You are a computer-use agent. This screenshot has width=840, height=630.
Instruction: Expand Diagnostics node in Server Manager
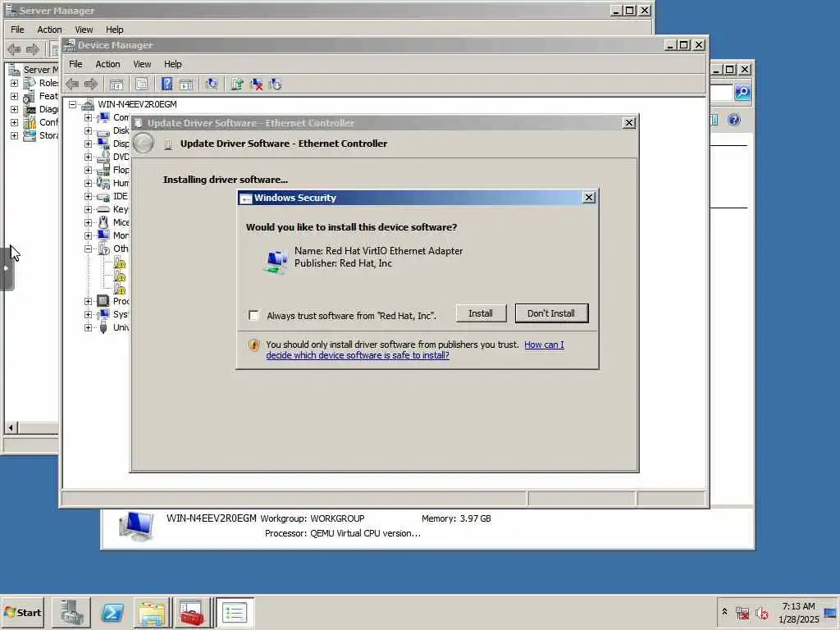coord(15,109)
